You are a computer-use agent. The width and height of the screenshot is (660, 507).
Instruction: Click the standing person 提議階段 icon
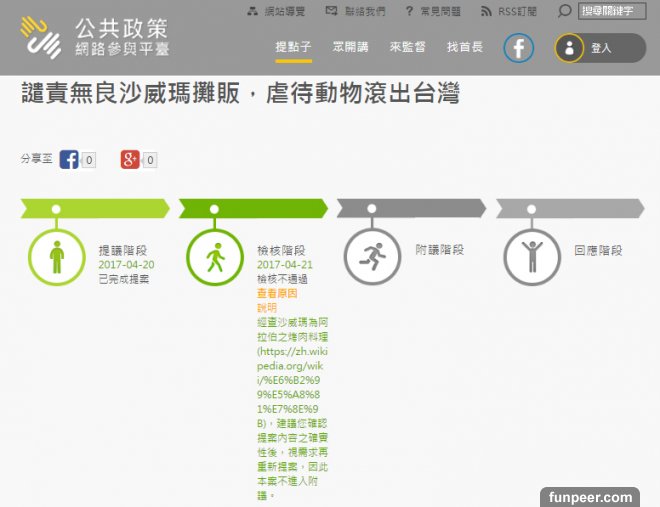point(57,257)
